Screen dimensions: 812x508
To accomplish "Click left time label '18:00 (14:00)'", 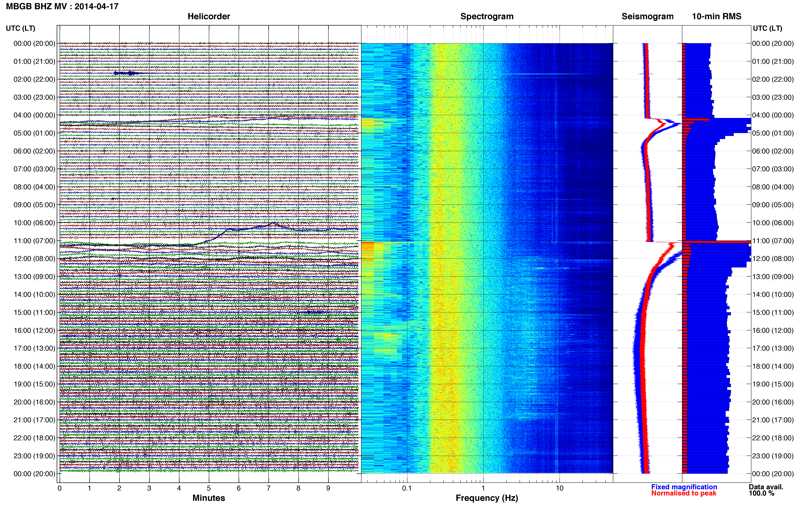I will (x=34, y=366).
